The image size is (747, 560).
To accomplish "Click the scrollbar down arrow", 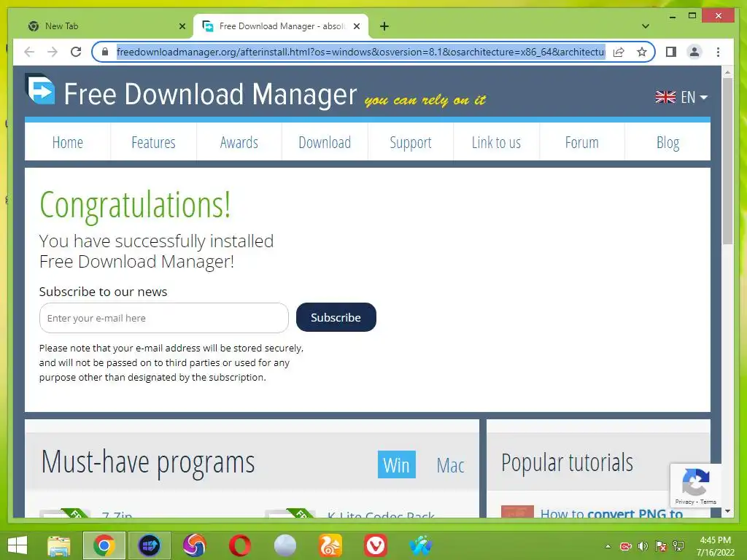I will tap(727, 511).
